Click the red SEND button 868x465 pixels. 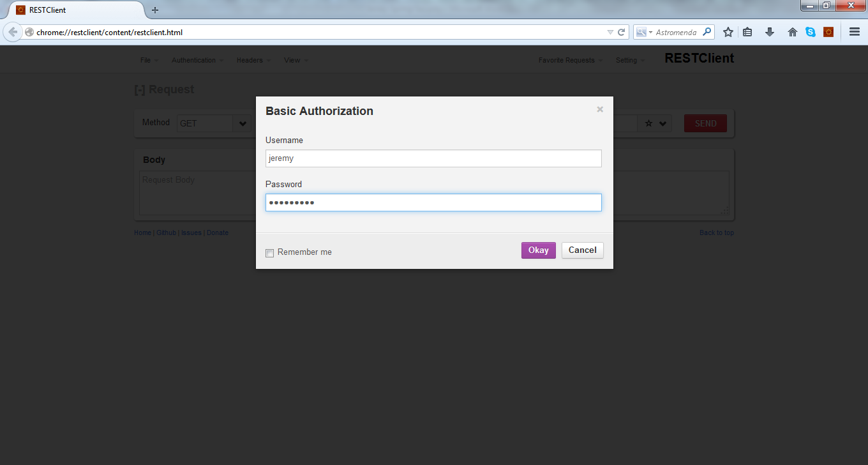pos(705,123)
